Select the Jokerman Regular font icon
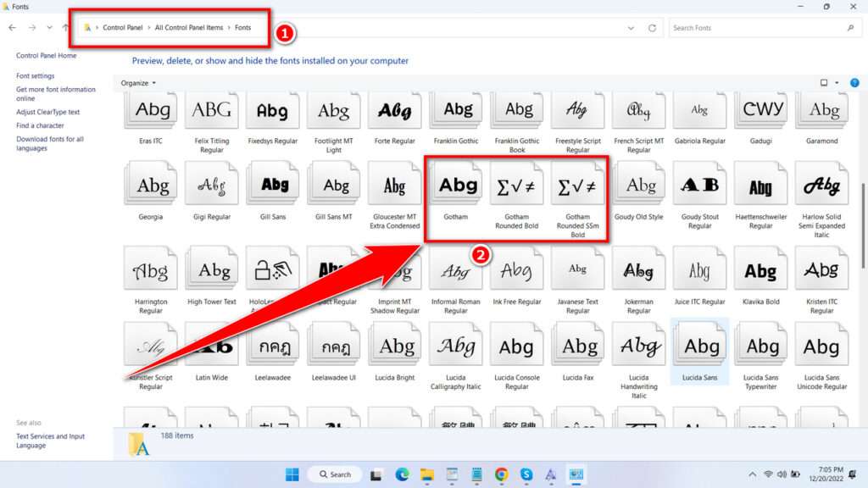The image size is (868, 488). pyautogui.click(x=638, y=269)
